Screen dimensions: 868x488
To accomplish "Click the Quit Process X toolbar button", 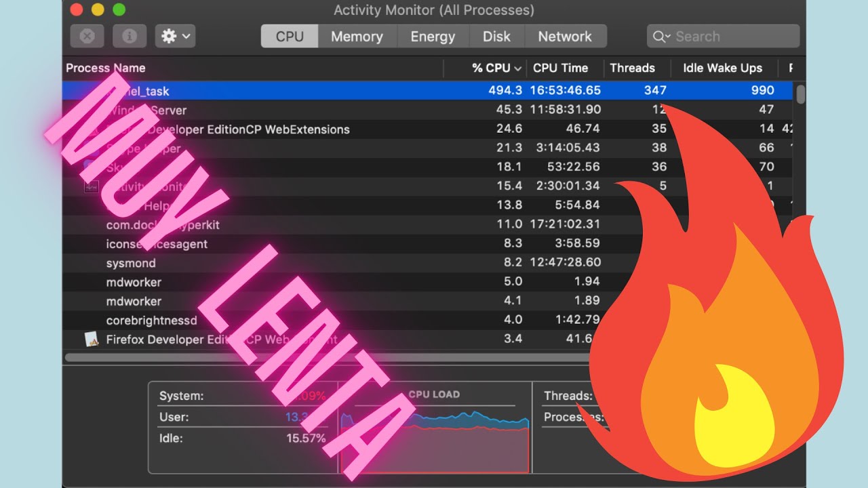I will pyautogui.click(x=87, y=36).
